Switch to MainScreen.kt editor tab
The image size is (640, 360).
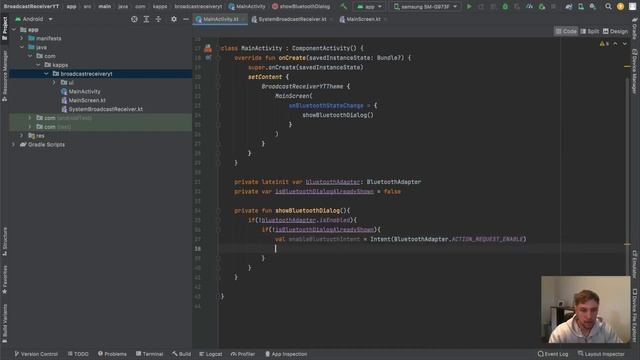coord(363,19)
